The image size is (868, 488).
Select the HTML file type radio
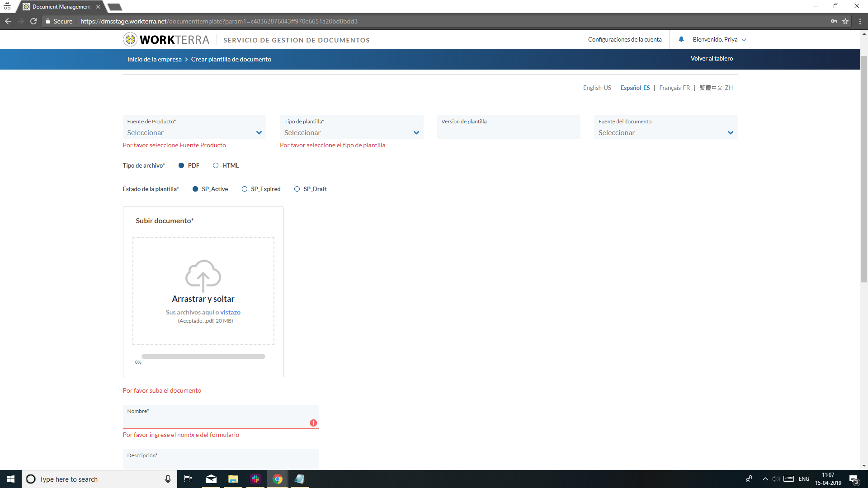pos(216,165)
